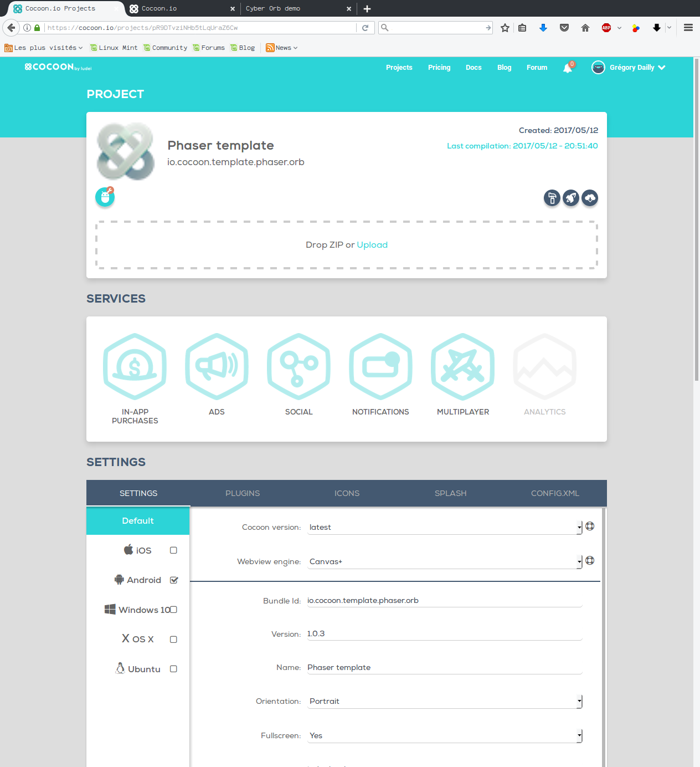
Task: Switch to the Plugins tab
Action: coord(243,493)
